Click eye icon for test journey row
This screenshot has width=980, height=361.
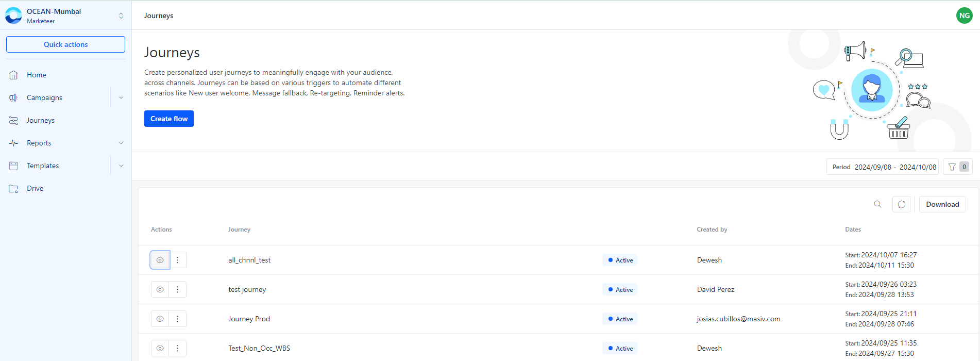point(160,289)
